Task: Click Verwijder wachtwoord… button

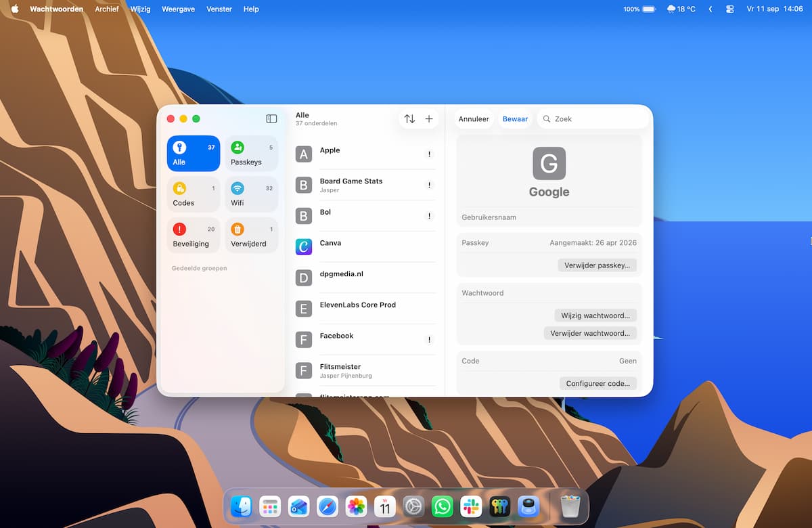Action: pyautogui.click(x=590, y=333)
